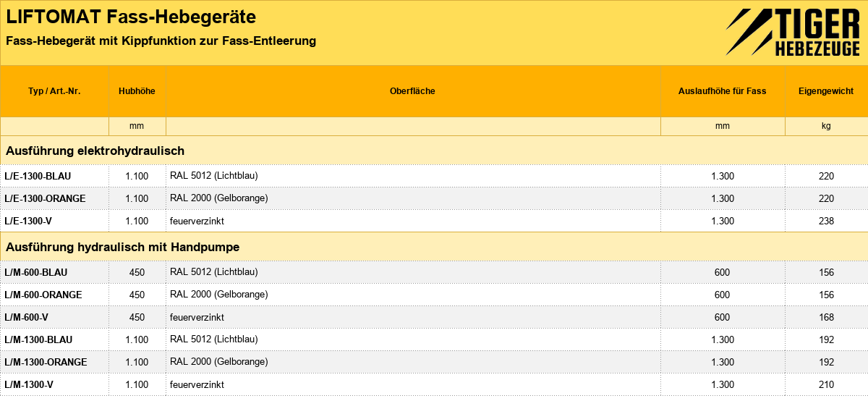Click article number L/E-1300-BLAU
Viewport: 868px width, 401px height.
pyautogui.click(x=38, y=176)
